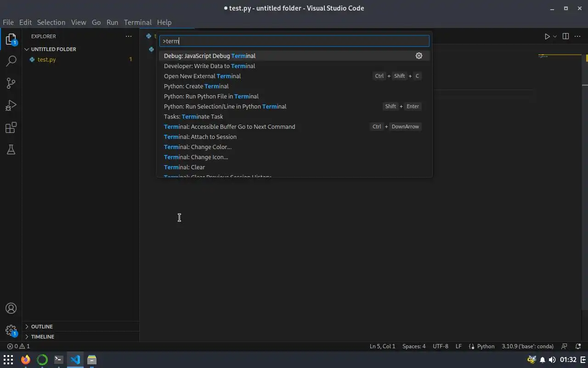Open the Help menu

pyautogui.click(x=164, y=22)
